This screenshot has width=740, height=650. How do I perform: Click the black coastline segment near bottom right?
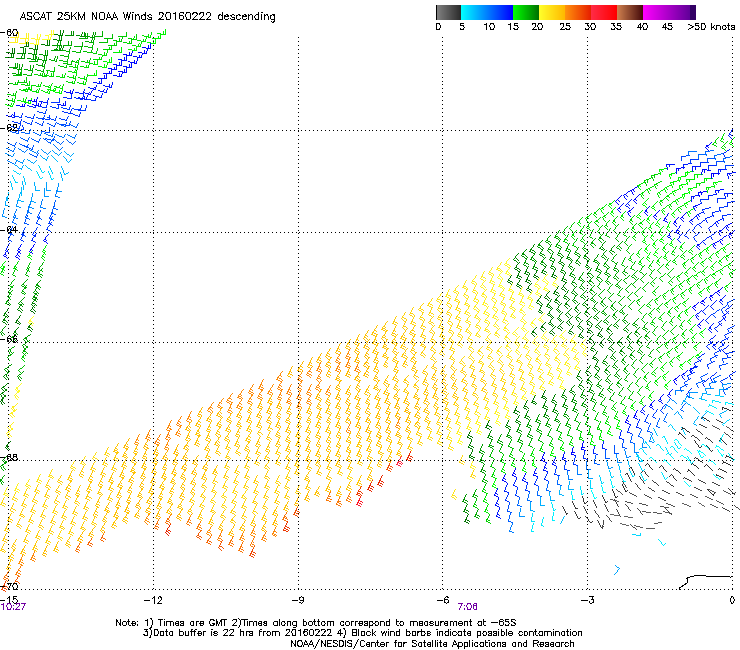[x=705, y=582]
